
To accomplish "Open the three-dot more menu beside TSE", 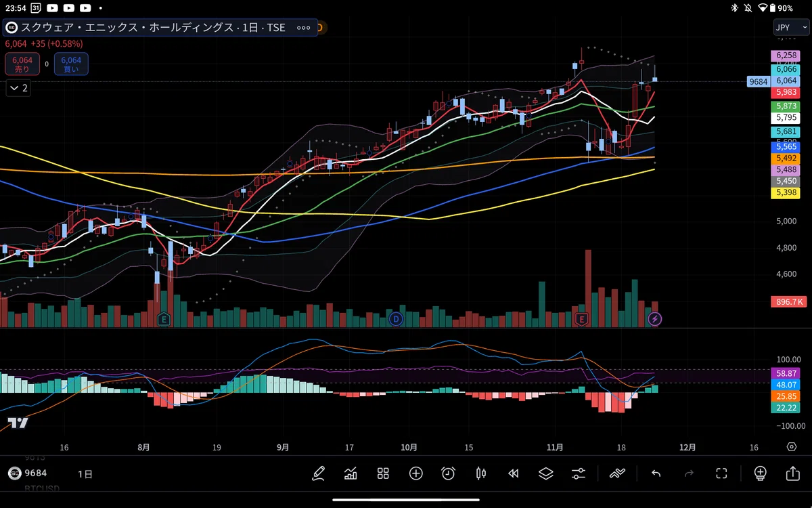I will pyautogui.click(x=304, y=28).
